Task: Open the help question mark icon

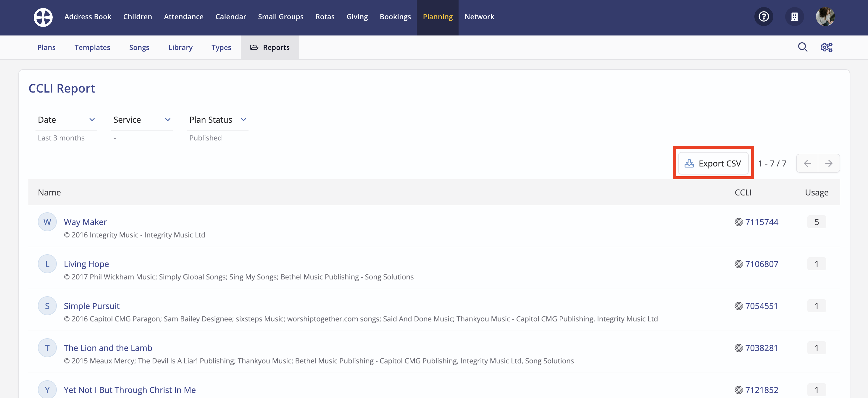Action: [764, 17]
